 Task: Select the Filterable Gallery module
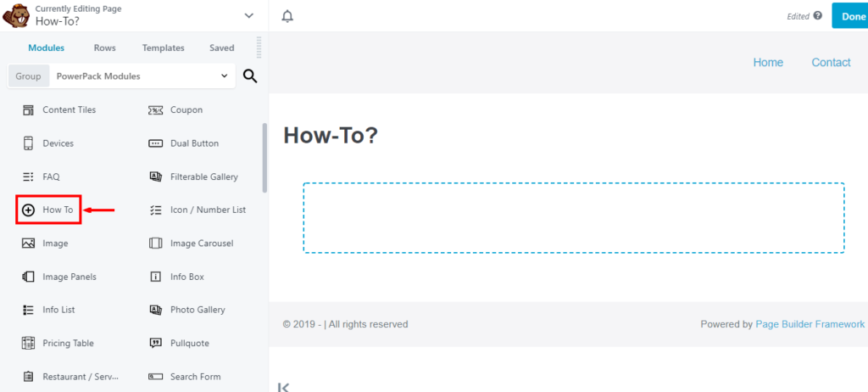click(x=193, y=176)
